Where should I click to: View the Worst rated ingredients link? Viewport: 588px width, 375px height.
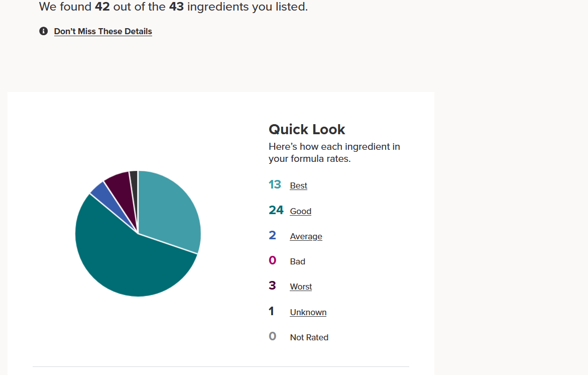pyautogui.click(x=301, y=287)
